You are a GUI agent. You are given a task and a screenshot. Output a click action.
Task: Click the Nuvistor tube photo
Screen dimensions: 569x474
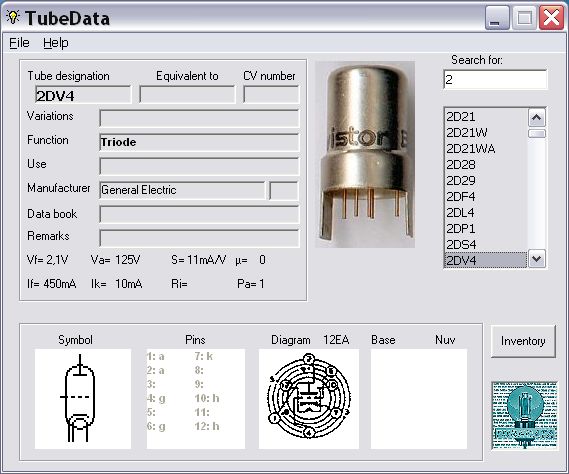(365, 154)
